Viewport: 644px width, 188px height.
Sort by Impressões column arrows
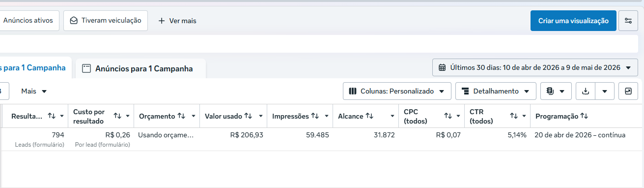click(x=315, y=116)
